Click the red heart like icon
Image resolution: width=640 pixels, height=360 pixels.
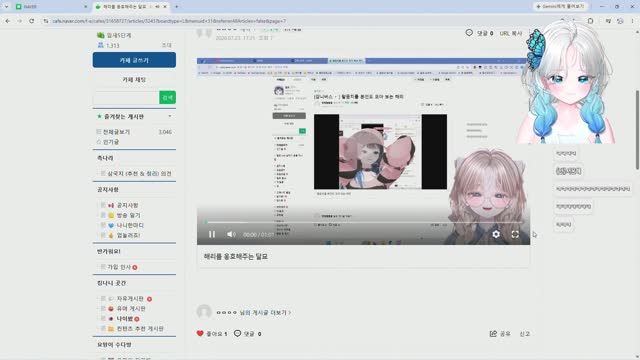200,333
